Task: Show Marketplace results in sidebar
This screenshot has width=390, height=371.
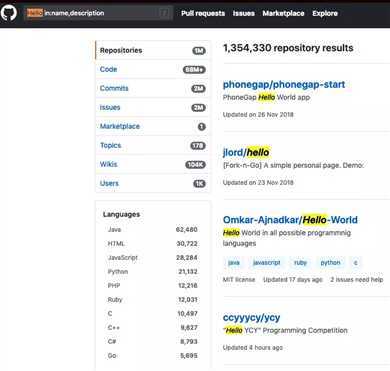Action: (153, 126)
